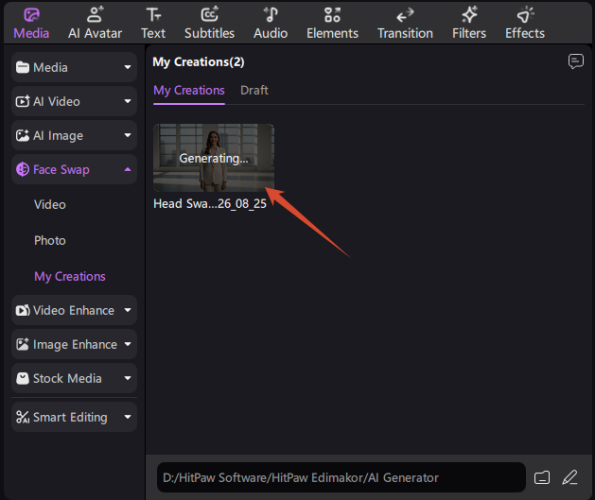Screen dimensions: 595x500
Task: Expand the Smart Editing dropdown arrow
Action: (128, 417)
